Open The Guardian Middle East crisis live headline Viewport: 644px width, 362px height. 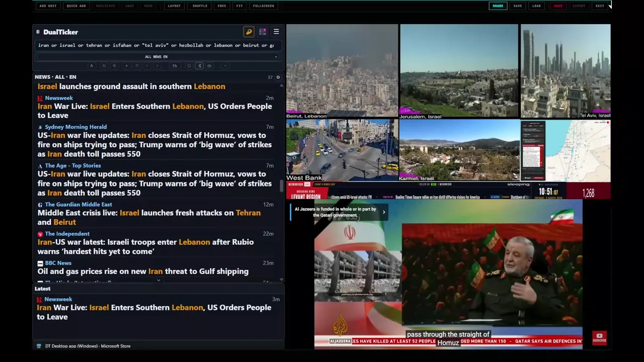click(x=149, y=217)
